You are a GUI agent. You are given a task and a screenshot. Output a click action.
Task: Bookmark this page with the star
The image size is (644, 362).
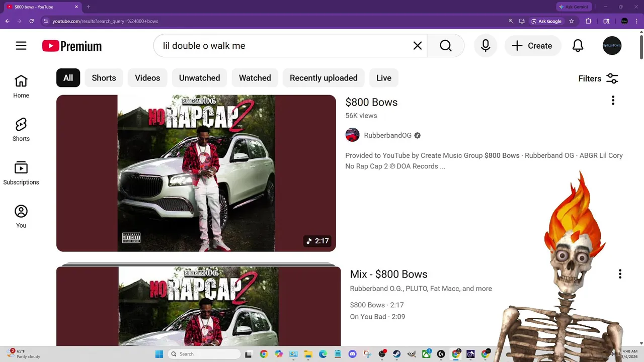(x=572, y=21)
